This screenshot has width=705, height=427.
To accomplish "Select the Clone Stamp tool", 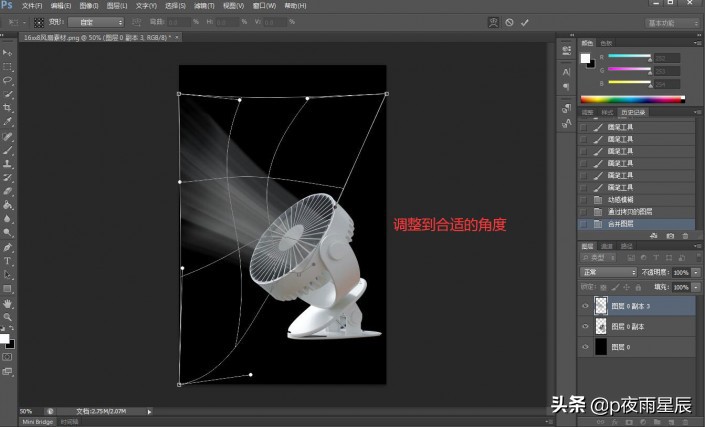I will click(7, 164).
